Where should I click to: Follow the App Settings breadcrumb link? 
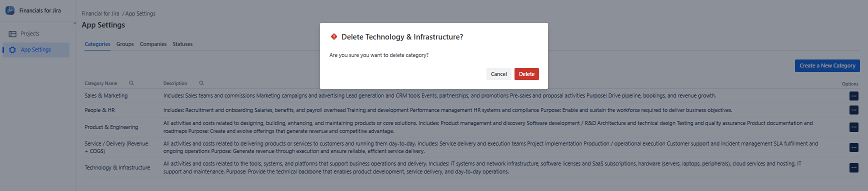pos(140,13)
